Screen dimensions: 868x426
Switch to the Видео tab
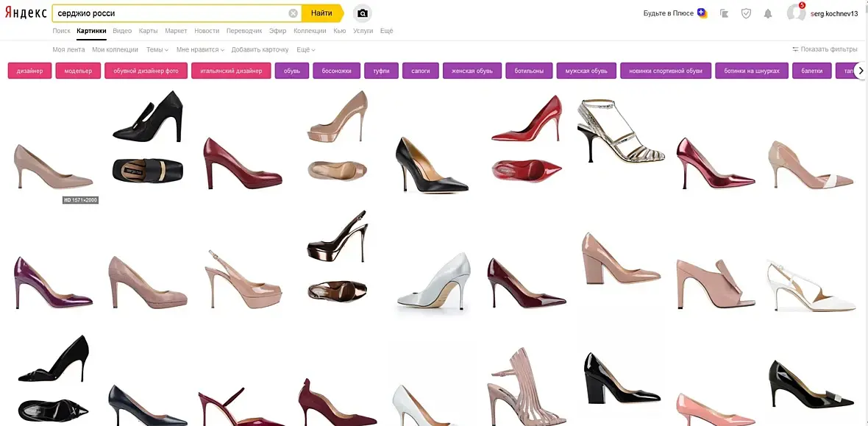(x=122, y=31)
